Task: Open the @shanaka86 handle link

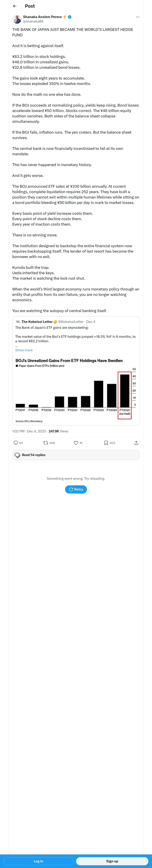Action: 33,21
